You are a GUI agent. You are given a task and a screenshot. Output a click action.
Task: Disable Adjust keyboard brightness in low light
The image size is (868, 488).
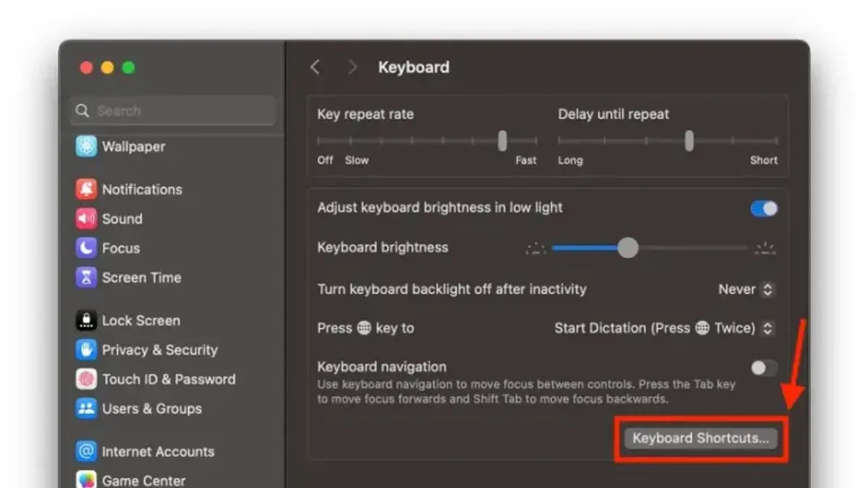(764, 208)
